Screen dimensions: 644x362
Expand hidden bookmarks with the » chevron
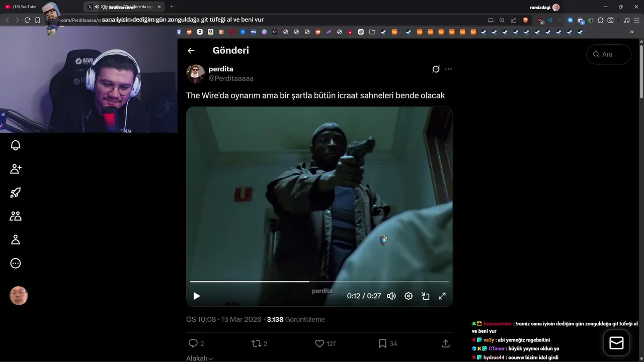click(x=632, y=32)
